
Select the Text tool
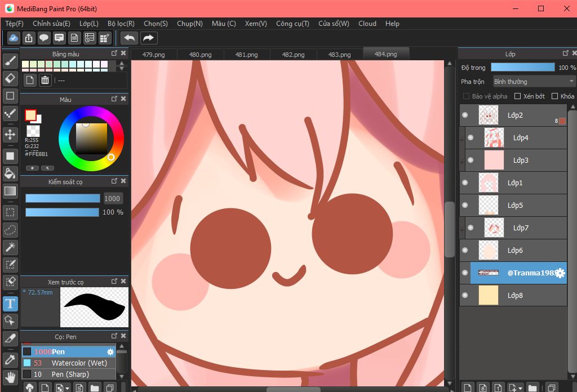[10, 304]
